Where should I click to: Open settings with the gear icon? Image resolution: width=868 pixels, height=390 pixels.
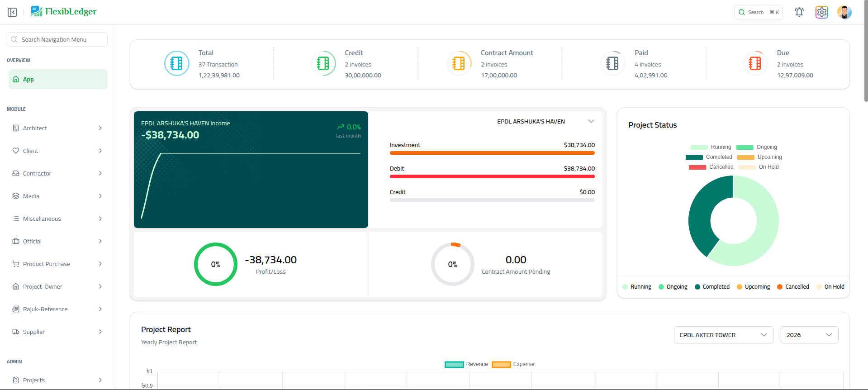(x=821, y=12)
